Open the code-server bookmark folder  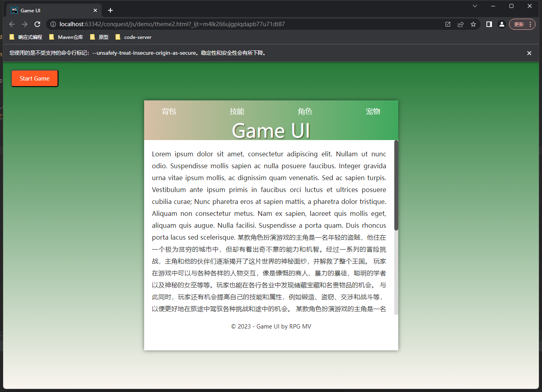click(x=133, y=37)
